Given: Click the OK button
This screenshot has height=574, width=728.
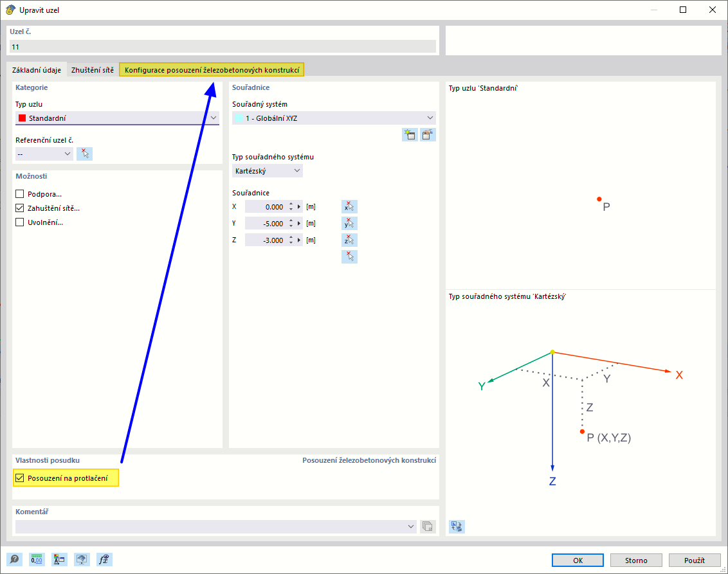Looking at the screenshot, I should tap(578, 560).
